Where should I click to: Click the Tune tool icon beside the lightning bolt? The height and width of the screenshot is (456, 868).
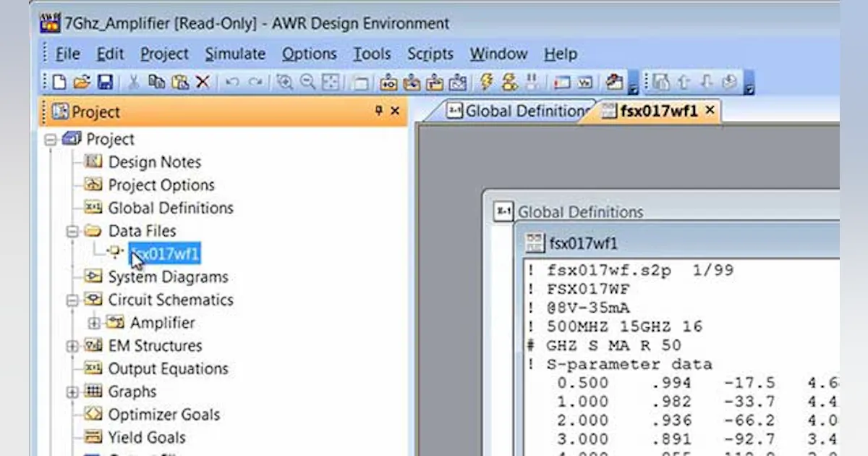509,82
